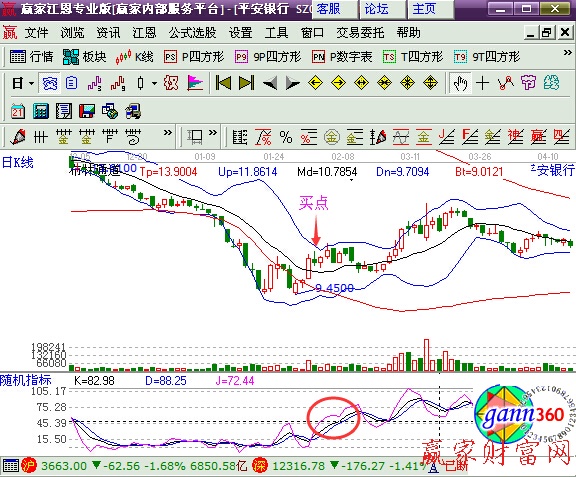The image size is (576, 477).
Task: Click the Tp=13.9004 value
Action: (168, 172)
